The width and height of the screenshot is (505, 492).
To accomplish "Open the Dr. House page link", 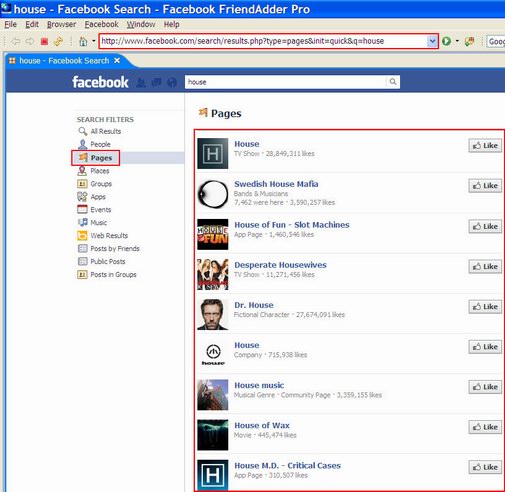I will (254, 305).
